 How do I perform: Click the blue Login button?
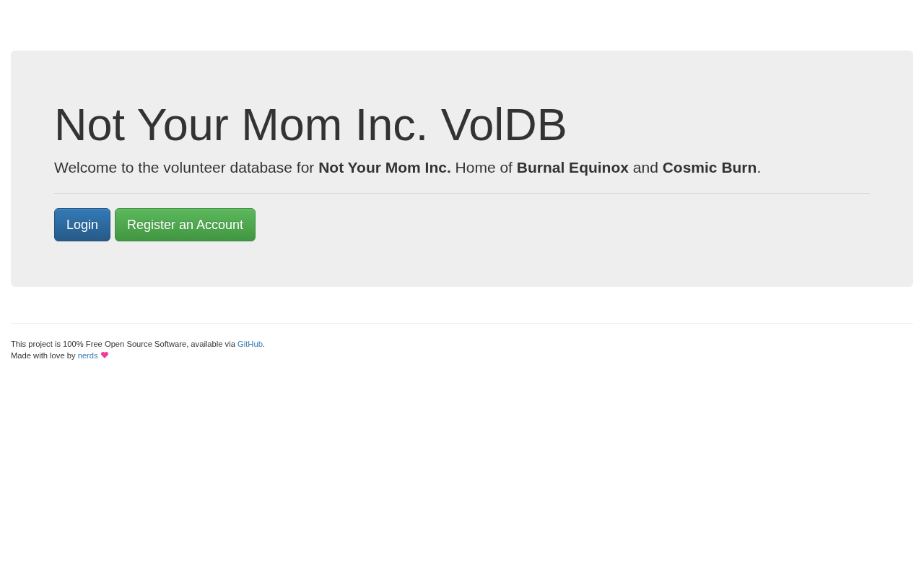(x=82, y=225)
